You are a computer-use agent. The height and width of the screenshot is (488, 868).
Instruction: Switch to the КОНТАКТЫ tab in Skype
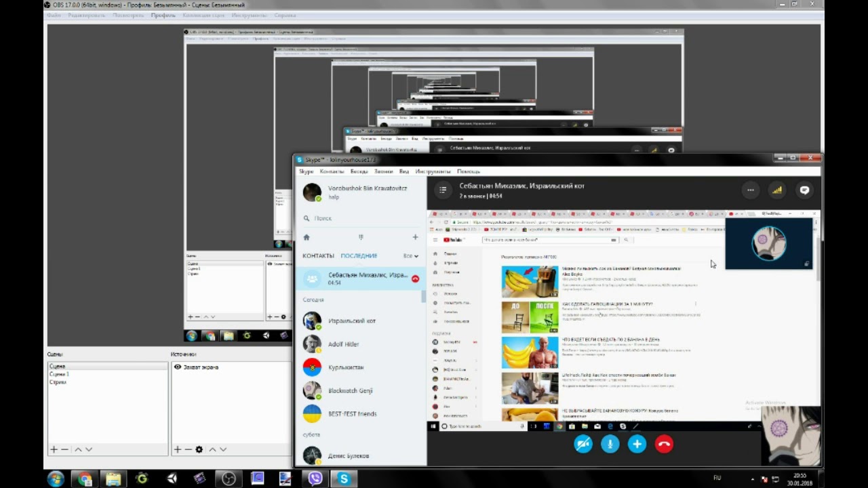318,256
